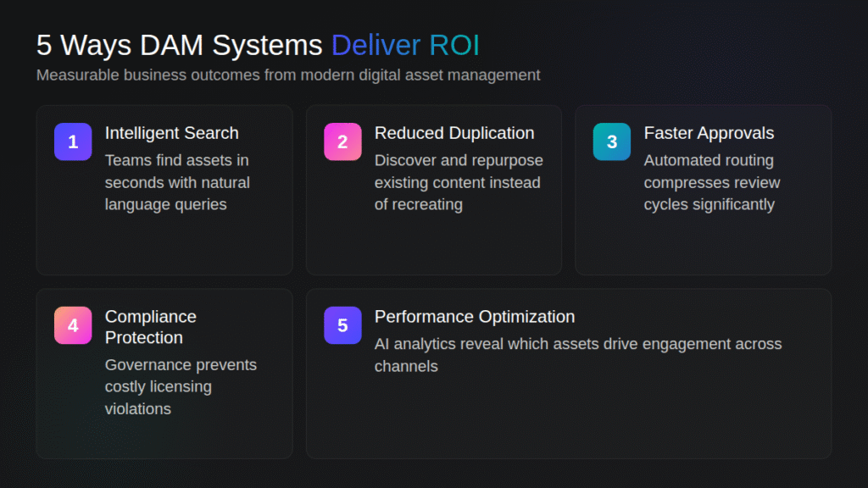Select the Performance Optimization card badge
Viewport: 868px width, 488px height.
(342, 324)
